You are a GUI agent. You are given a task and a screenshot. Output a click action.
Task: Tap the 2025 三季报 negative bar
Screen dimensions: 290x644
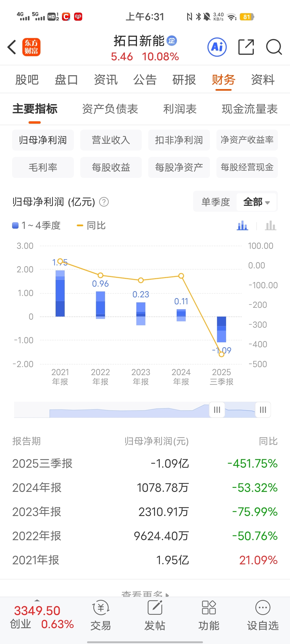[222, 329]
